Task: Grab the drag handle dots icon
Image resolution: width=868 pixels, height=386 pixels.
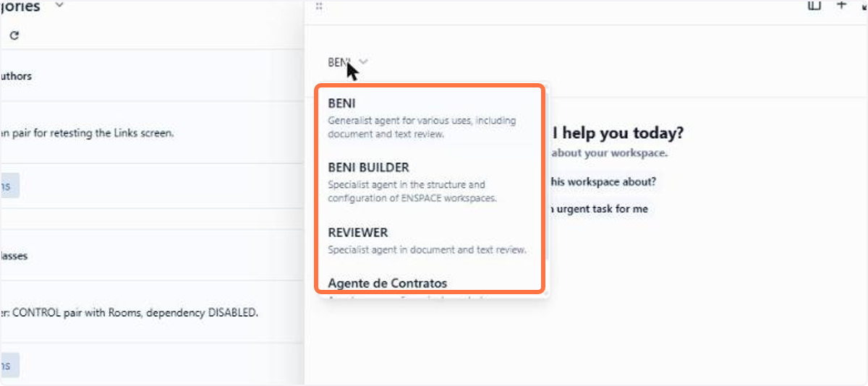Action: pyautogui.click(x=319, y=7)
